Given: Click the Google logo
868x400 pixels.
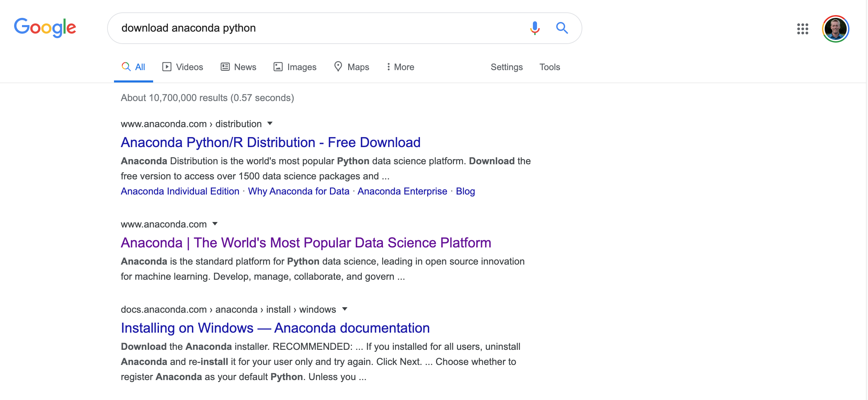Looking at the screenshot, I should [x=45, y=27].
